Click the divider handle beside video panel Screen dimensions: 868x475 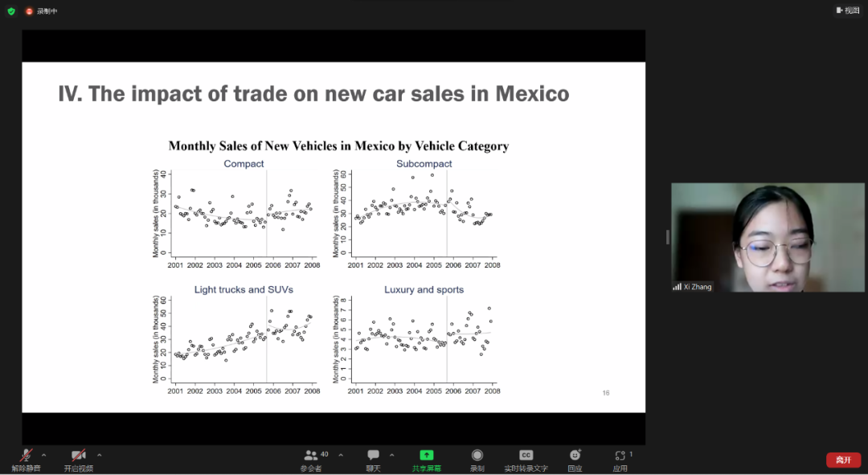[667, 237]
